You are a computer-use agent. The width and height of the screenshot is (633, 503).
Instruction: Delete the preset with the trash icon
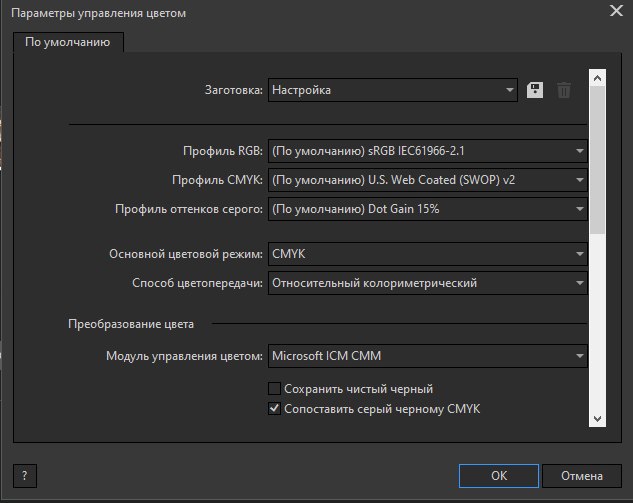(564, 90)
